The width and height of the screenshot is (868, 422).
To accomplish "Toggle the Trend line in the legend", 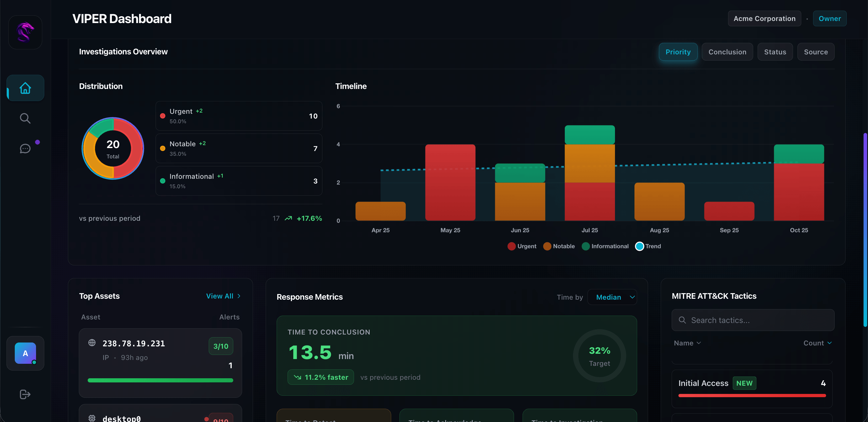I will tap(648, 246).
